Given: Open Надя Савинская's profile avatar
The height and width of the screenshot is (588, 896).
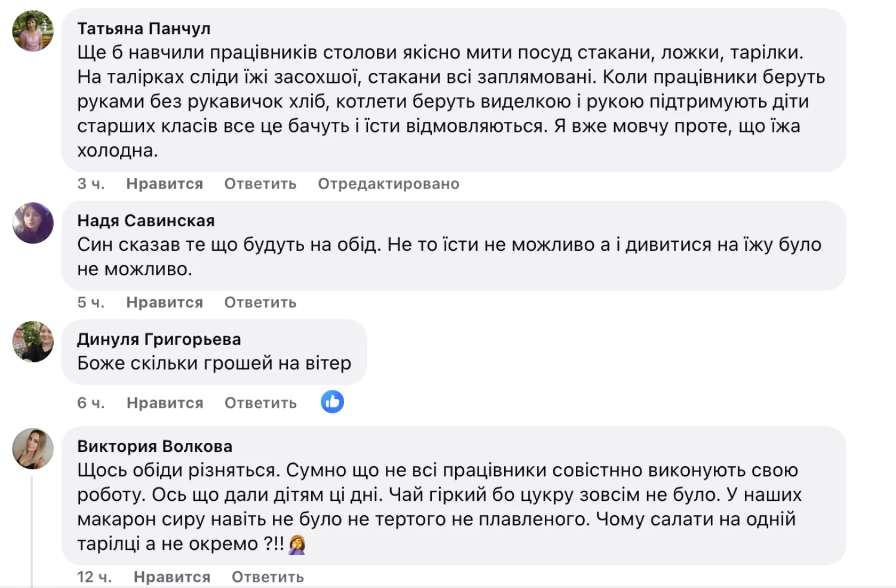Looking at the screenshot, I should 33,223.
